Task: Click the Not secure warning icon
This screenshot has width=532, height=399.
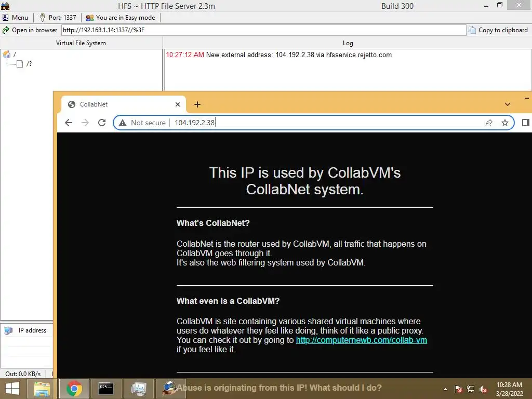Action: 123,123
